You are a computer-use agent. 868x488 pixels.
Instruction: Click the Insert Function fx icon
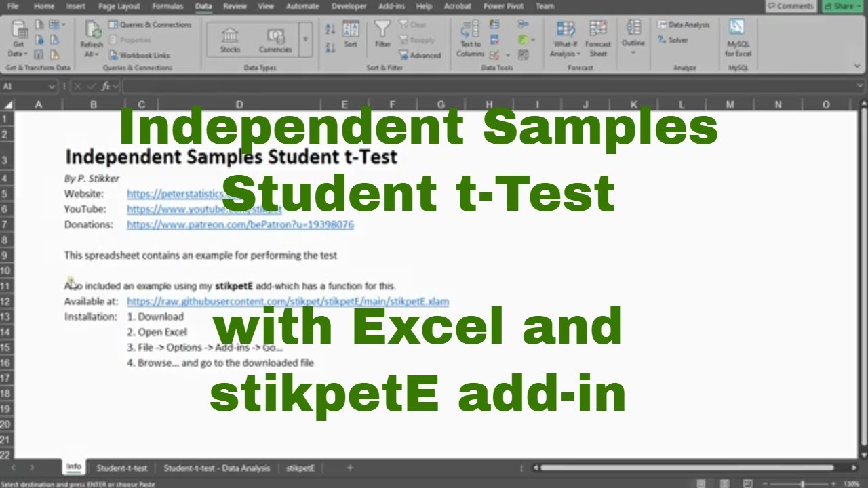pos(107,86)
